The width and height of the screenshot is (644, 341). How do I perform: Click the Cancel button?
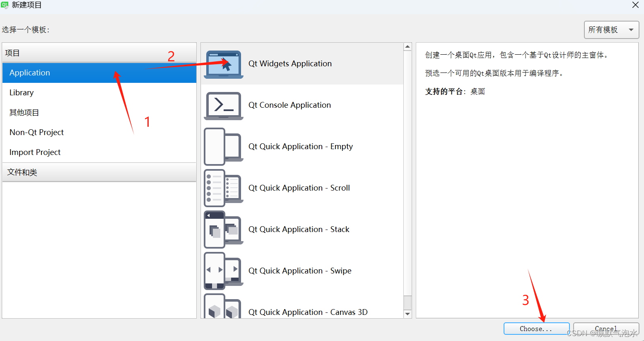pyautogui.click(x=606, y=329)
